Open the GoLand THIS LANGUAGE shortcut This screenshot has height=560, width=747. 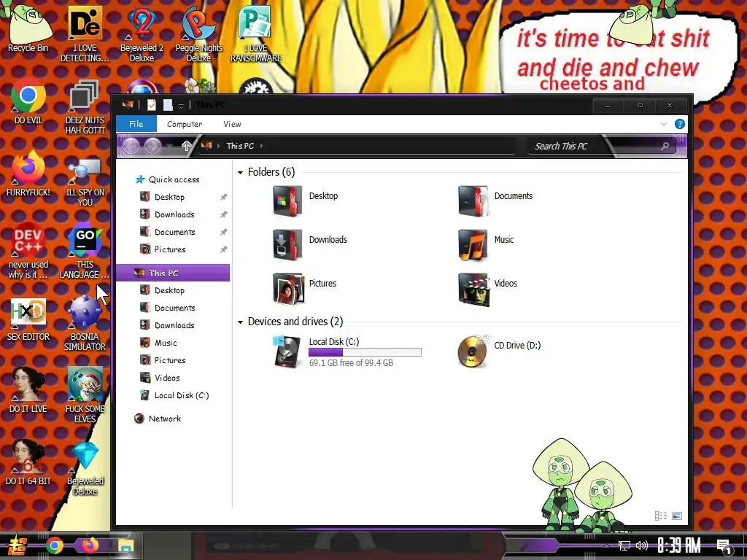pos(85,250)
